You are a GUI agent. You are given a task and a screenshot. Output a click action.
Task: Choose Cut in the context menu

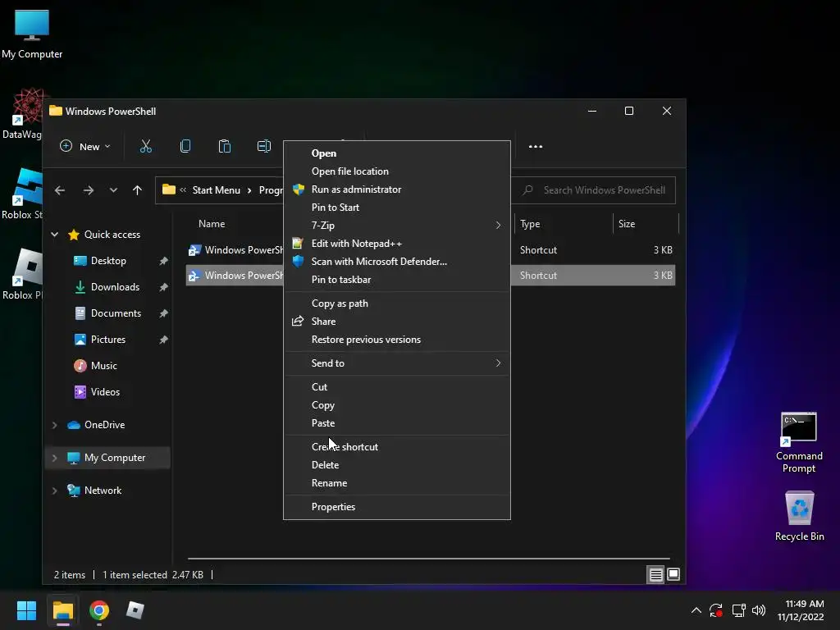396,387
